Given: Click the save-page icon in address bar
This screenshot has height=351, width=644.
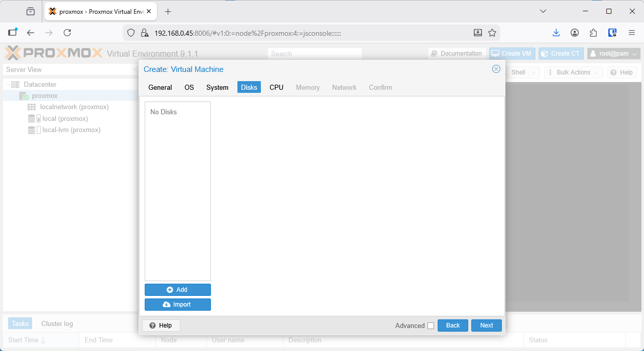Looking at the screenshot, I should point(478,33).
